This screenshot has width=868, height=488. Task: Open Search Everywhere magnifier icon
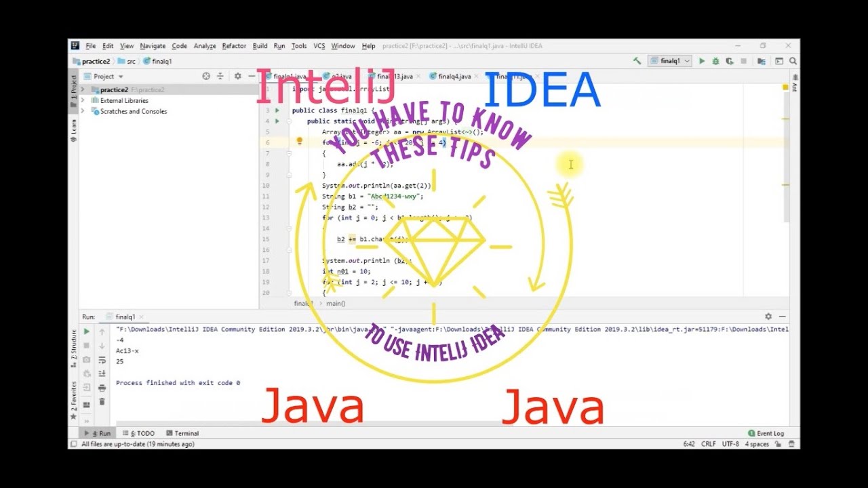point(793,61)
